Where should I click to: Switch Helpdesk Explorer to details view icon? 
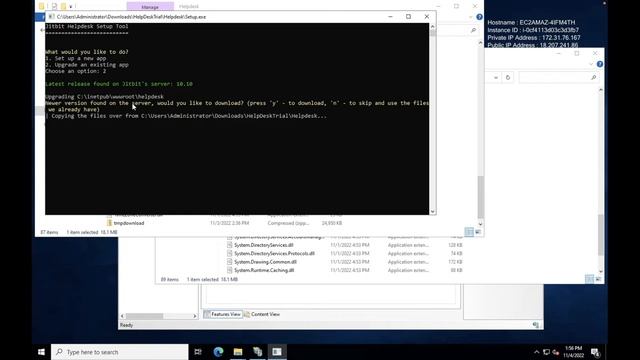469,232
